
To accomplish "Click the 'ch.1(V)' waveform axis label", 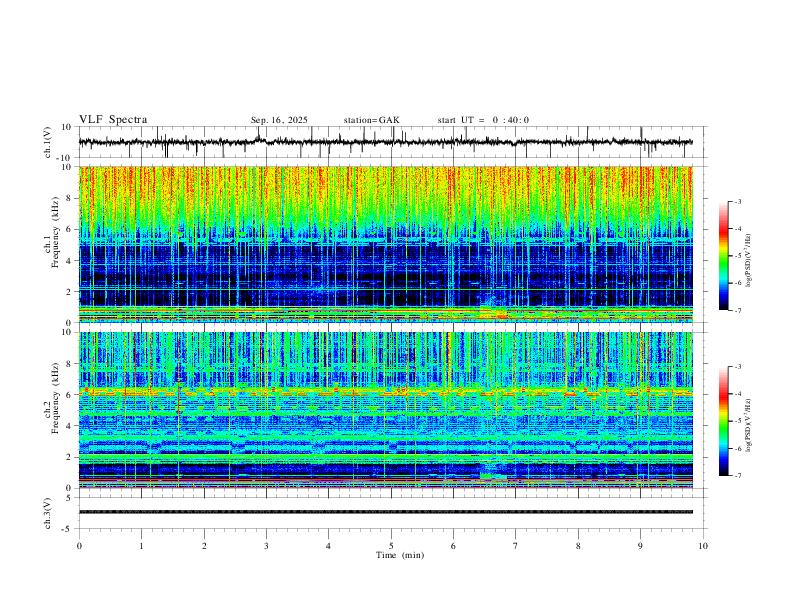I will [x=48, y=142].
